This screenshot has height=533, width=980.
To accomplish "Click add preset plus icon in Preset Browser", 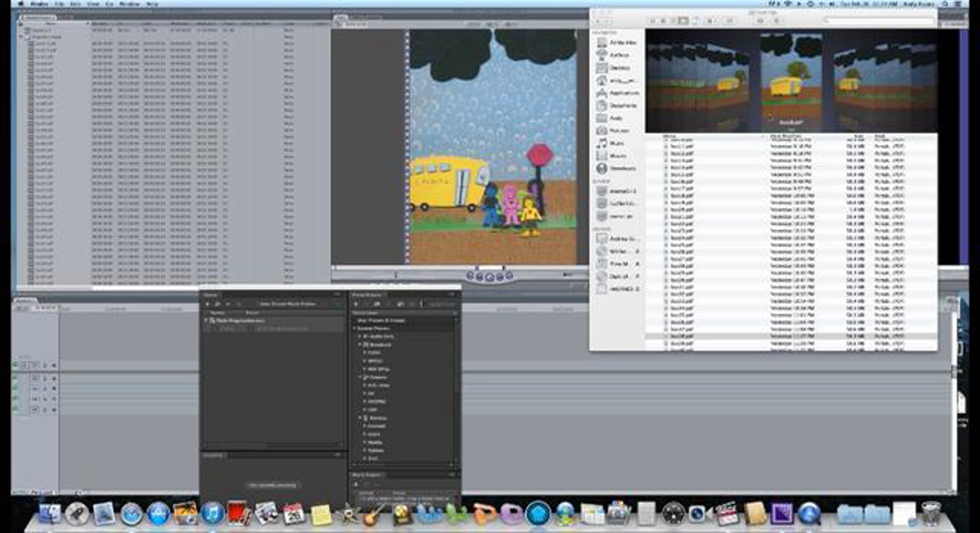I will point(356,304).
